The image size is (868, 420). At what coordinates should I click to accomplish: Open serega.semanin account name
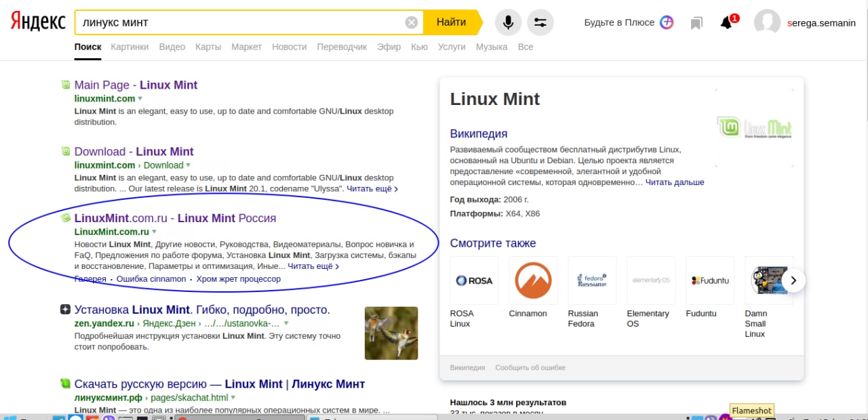822,22
